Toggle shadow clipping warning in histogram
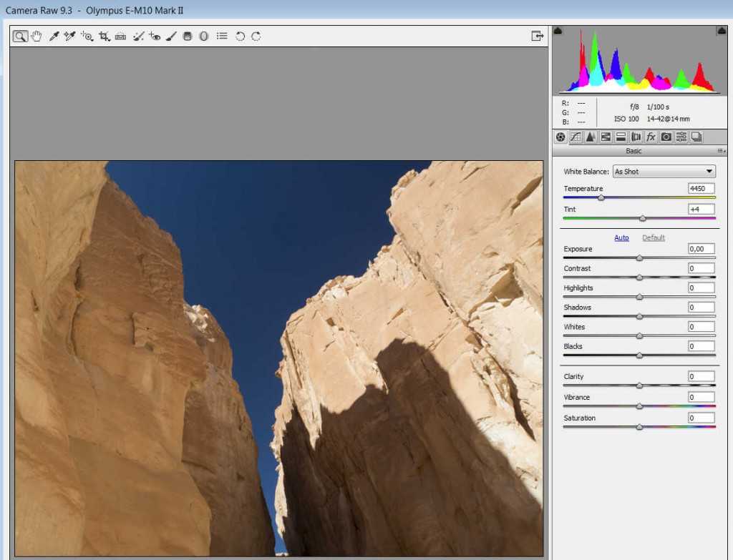 558,31
